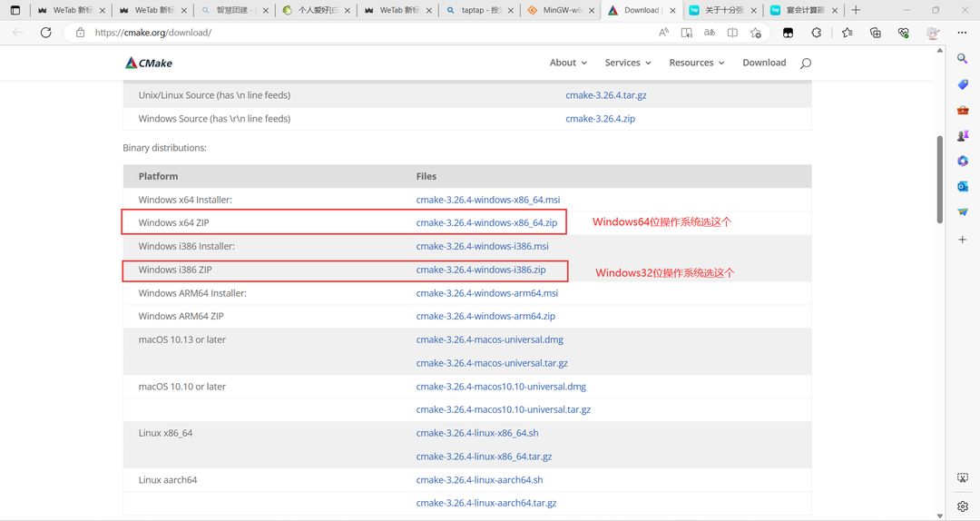Click the disabled back arrow in Edge
The image size is (980, 521).
coord(17,33)
